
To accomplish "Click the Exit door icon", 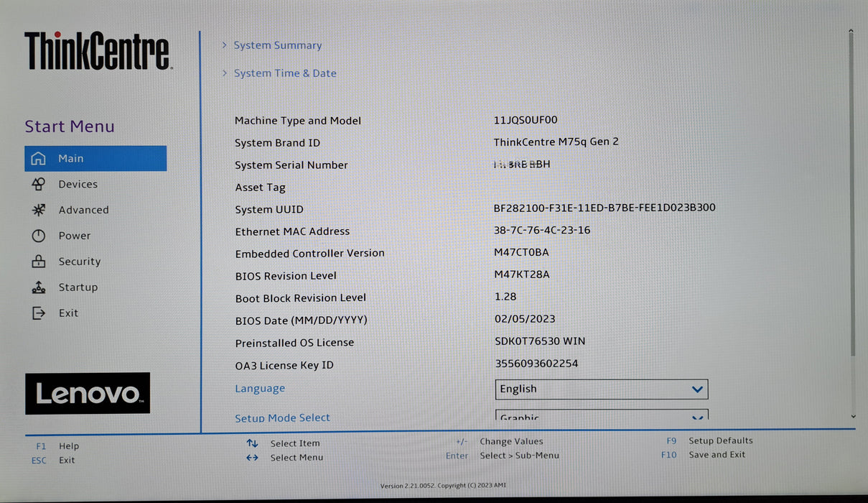I will 39,313.
